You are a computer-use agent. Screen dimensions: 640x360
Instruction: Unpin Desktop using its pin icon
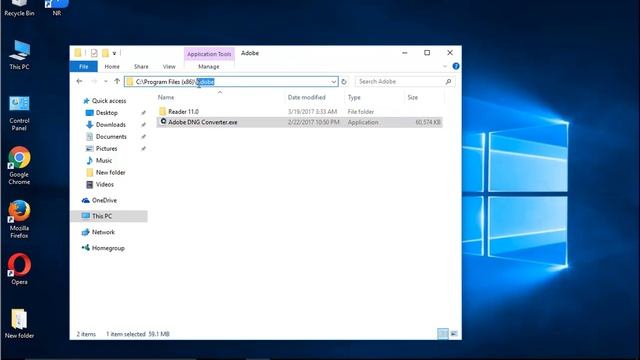coord(143,113)
